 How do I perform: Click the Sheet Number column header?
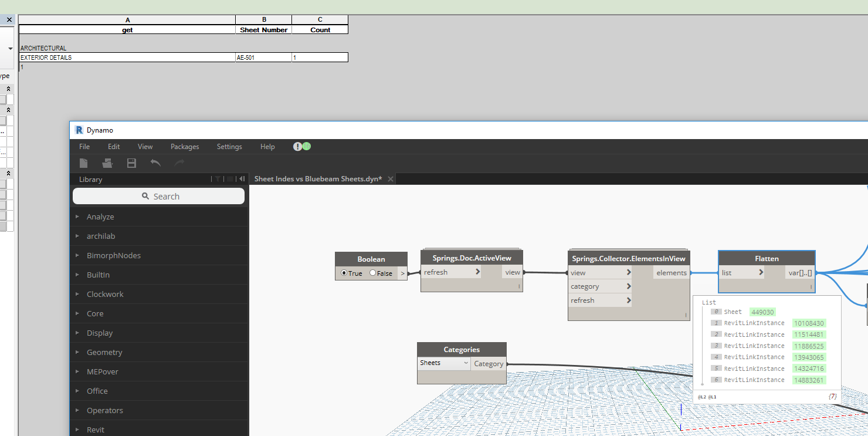263,30
